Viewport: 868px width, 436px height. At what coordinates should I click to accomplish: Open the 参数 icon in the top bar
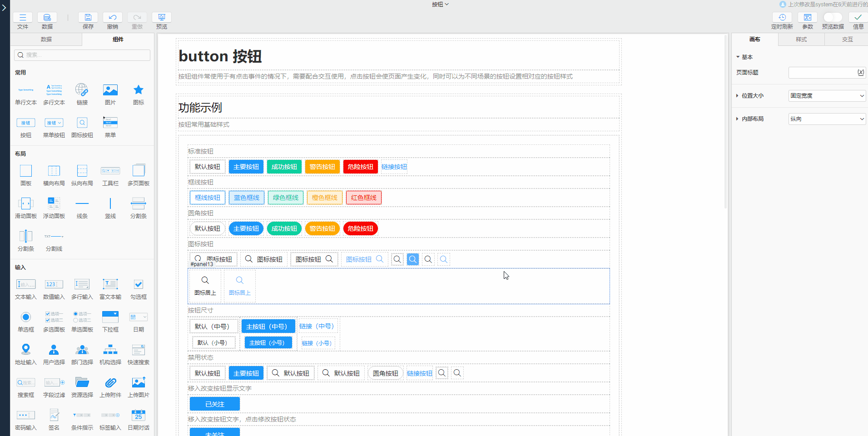tap(808, 18)
